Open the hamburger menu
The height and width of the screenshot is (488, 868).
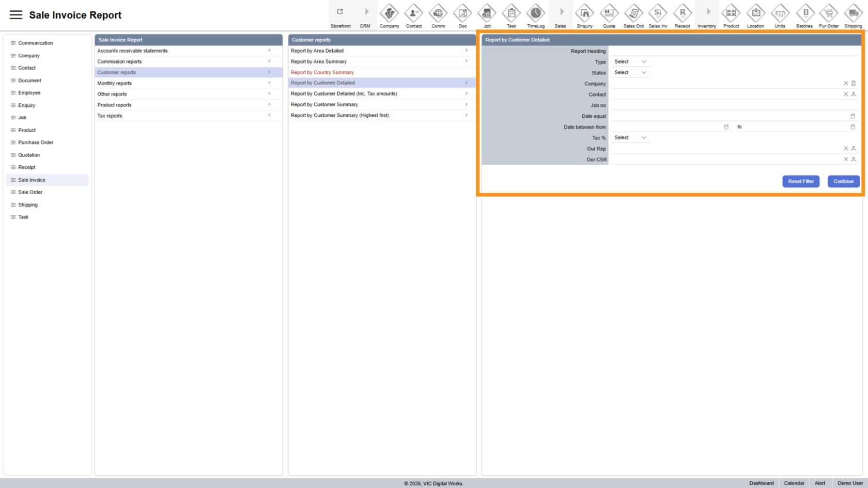coord(16,15)
